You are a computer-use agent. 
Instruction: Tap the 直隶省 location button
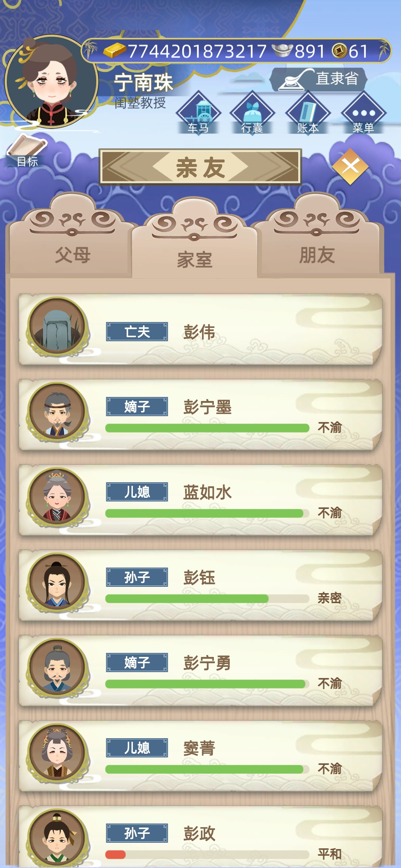point(319,79)
